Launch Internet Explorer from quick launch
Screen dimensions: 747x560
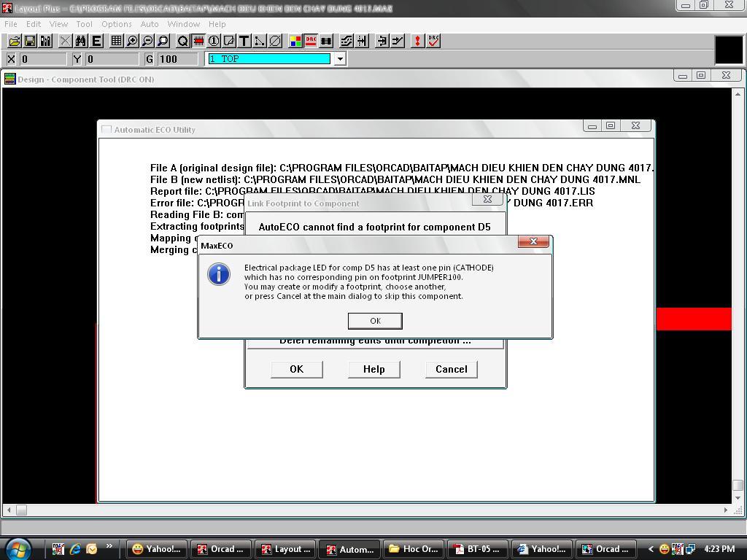pyautogui.click(x=75, y=549)
